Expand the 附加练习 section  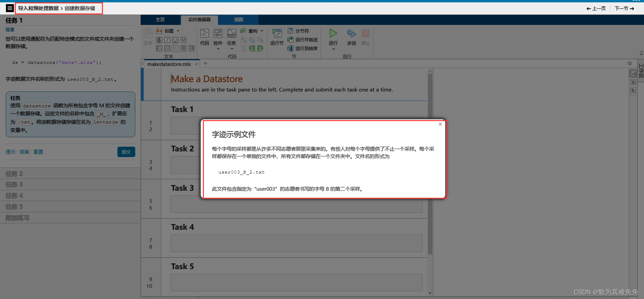(x=70, y=218)
